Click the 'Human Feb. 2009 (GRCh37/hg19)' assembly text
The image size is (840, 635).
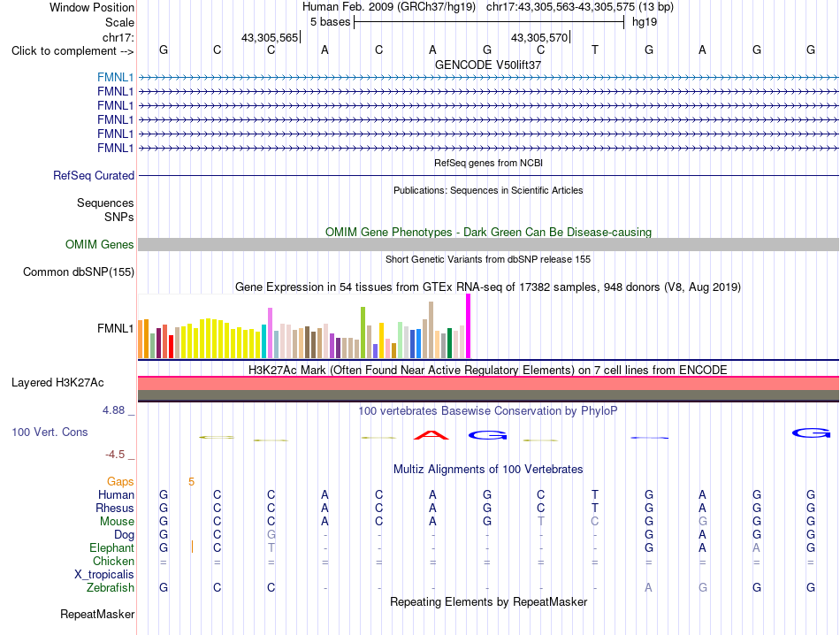pos(389,7)
